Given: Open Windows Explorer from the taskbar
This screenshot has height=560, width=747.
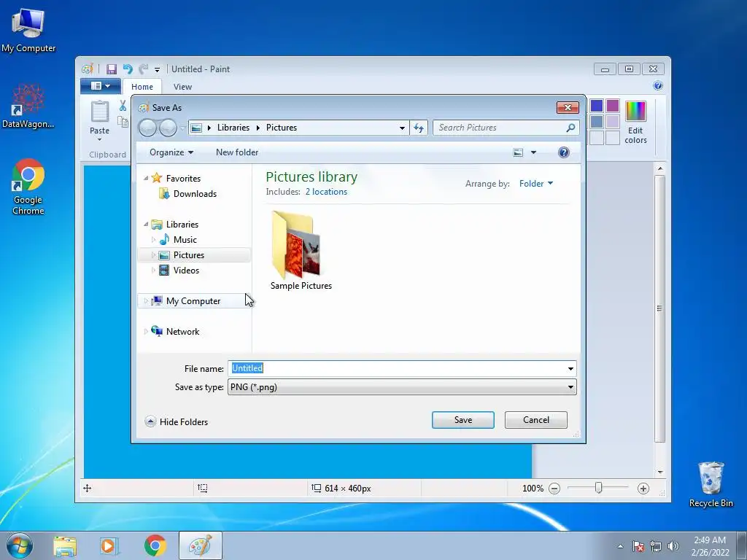Looking at the screenshot, I should pyautogui.click(x=65, y=546).
